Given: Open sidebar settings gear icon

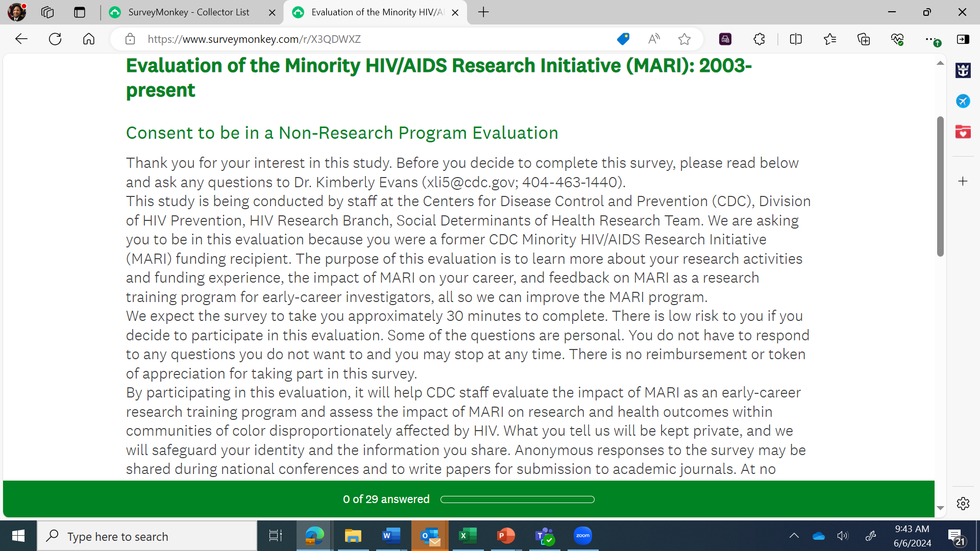Looking at the screenshot, I should (963, 504).
